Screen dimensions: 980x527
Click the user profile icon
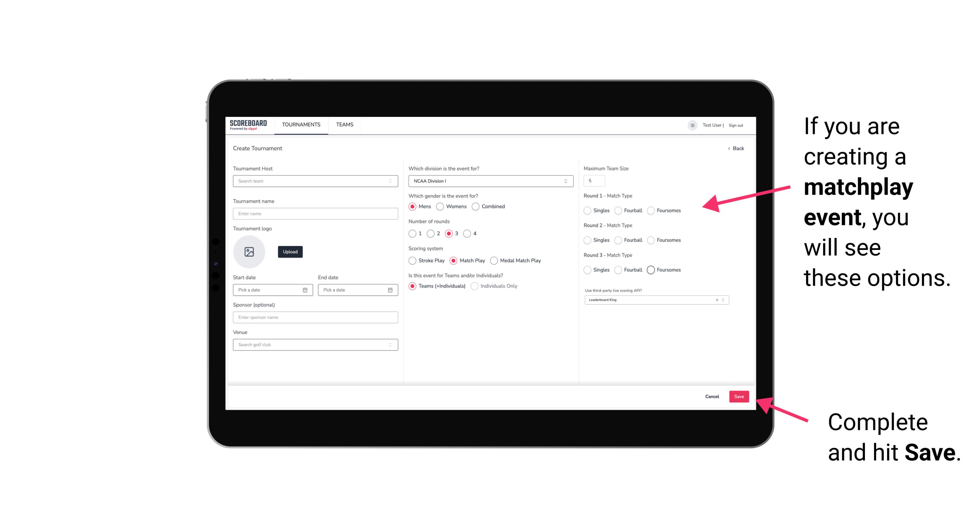click(x=691, y=125)
